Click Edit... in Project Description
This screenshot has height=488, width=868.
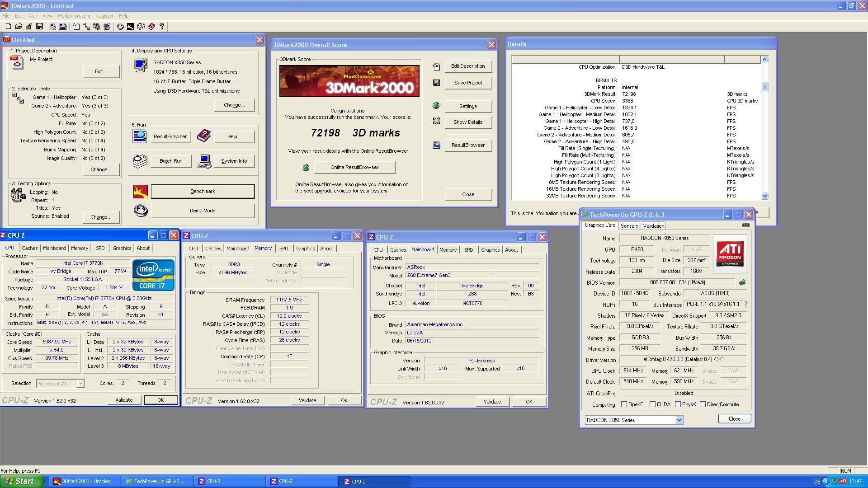click(x=101, y=72)
